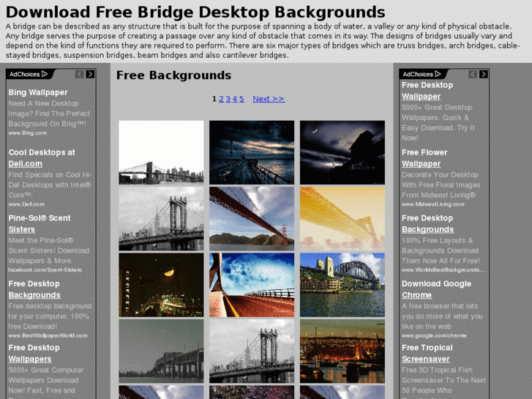Go to page 3 of backgrounds

pyautogui.click(x=228, y=99)
